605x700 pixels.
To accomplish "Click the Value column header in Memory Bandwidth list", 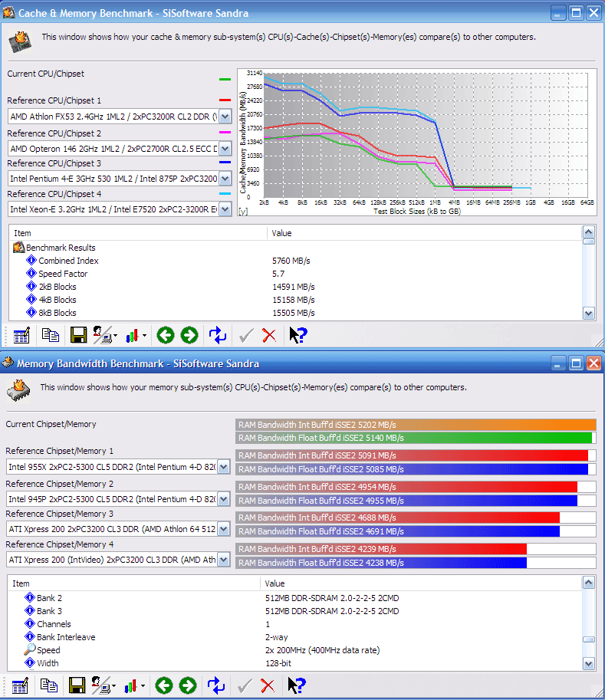I will (421, 583).
